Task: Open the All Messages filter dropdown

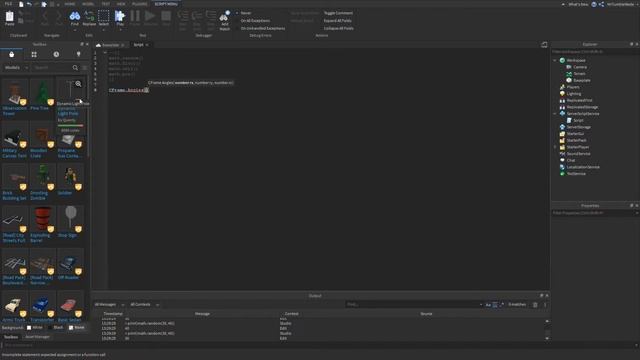Action: coord(109,304)
